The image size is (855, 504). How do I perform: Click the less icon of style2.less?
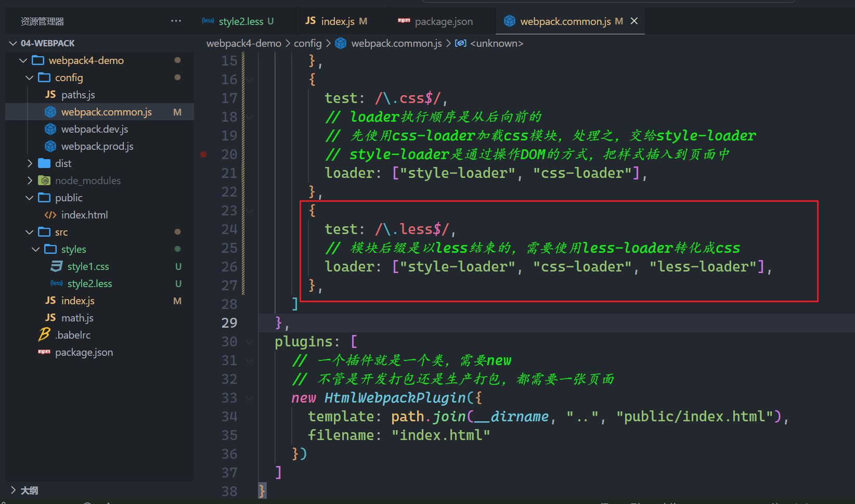(x=57, y=283)
